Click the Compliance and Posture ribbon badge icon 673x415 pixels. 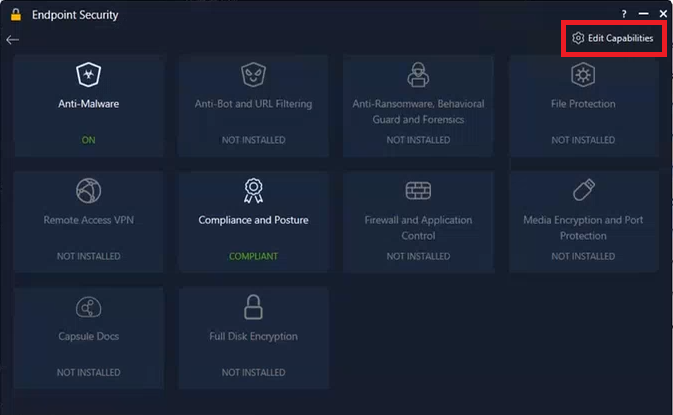(253, 191)
